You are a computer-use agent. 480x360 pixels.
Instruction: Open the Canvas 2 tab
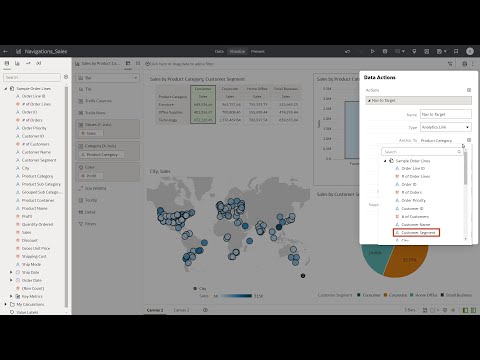[x=181, y=310]
